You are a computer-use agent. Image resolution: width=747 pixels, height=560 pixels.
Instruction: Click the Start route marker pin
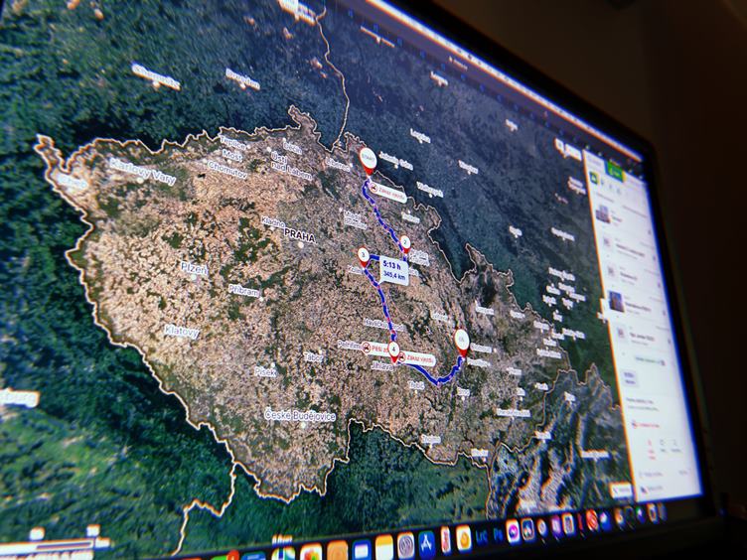[368, 161]
